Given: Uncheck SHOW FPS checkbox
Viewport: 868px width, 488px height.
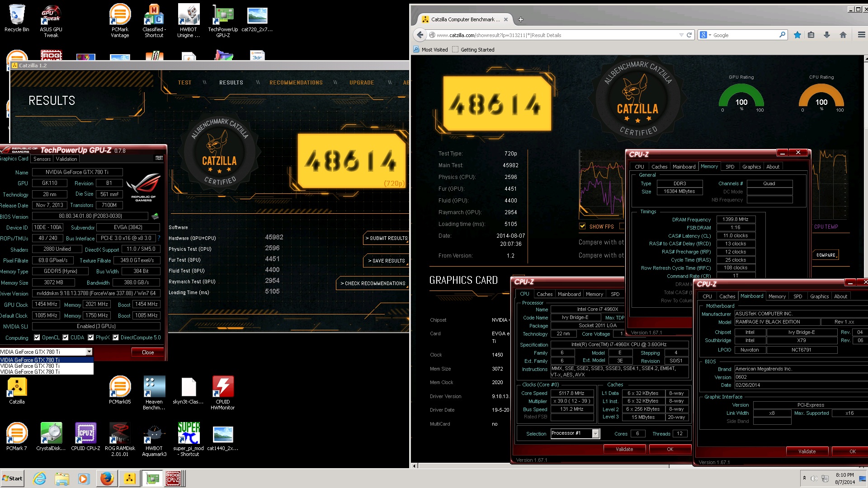Looking at the screenshot, I should coord(582,226).
